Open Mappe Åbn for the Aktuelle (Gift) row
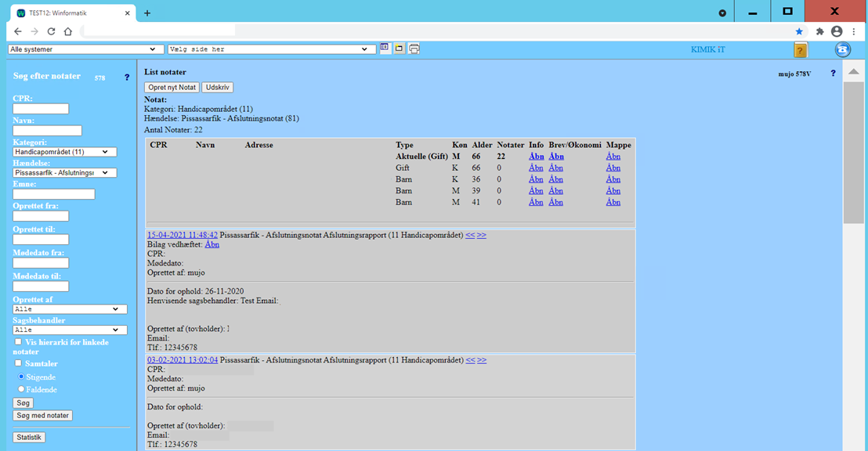 click(613, 157)
